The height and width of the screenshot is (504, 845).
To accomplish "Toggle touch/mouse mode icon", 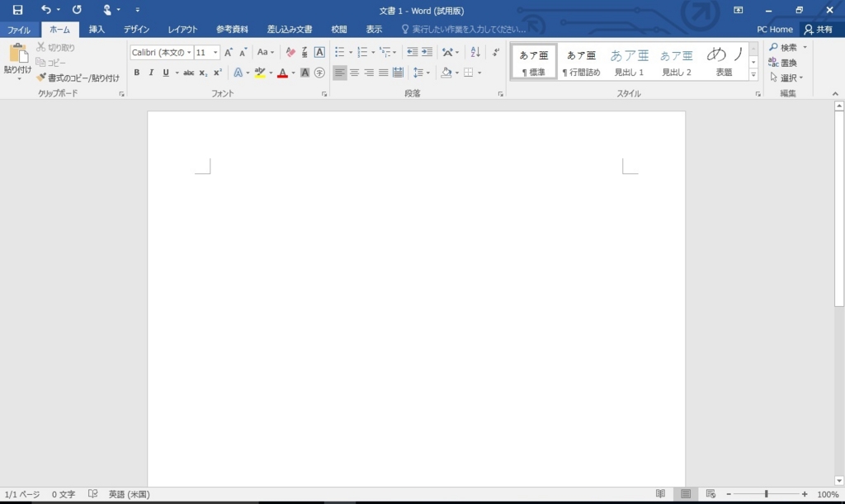I will pos(106,10).
